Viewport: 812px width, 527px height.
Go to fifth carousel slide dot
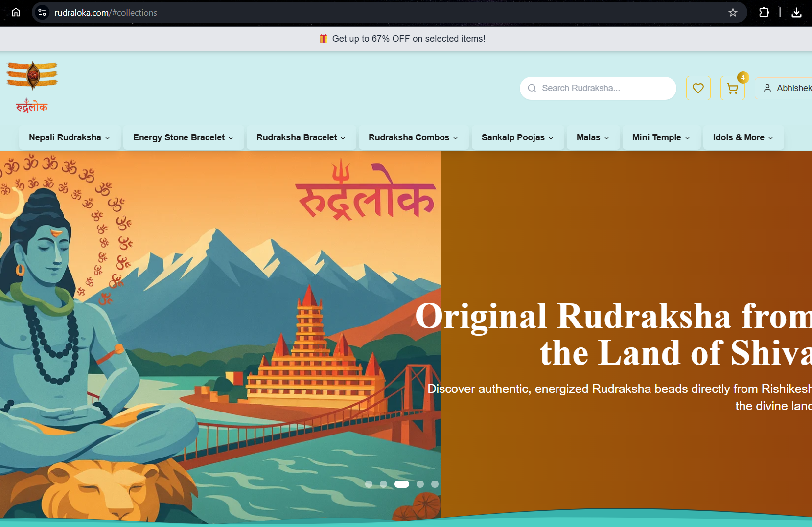pyautogui.click(x=435, y=484)
